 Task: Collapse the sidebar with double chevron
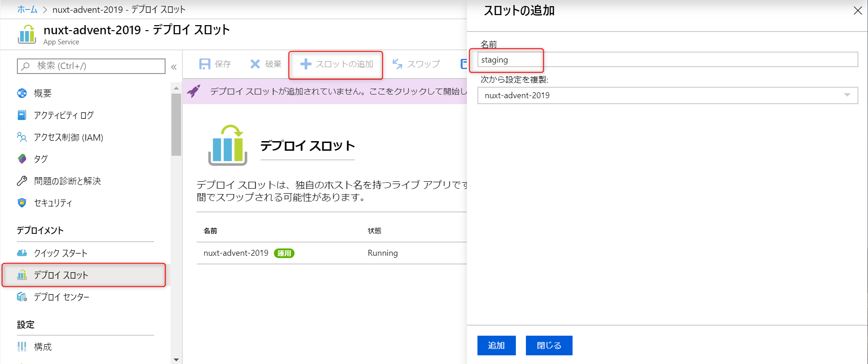(174, 67)
